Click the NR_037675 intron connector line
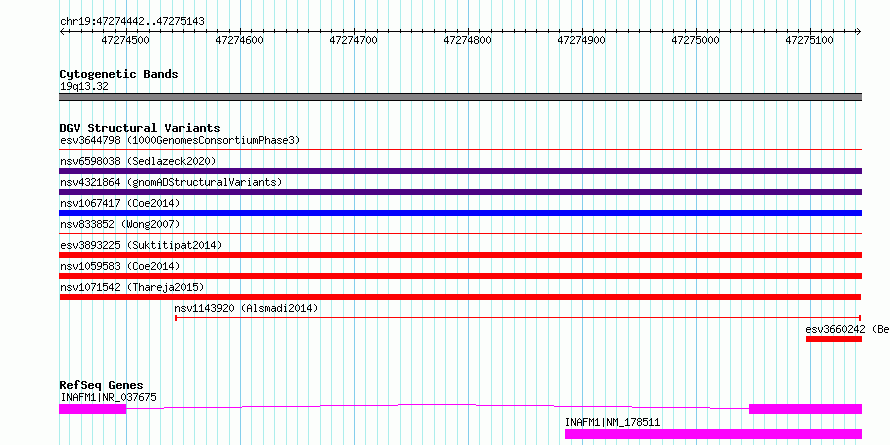Screen dimensions: 890x445 (x=438, y=406)
